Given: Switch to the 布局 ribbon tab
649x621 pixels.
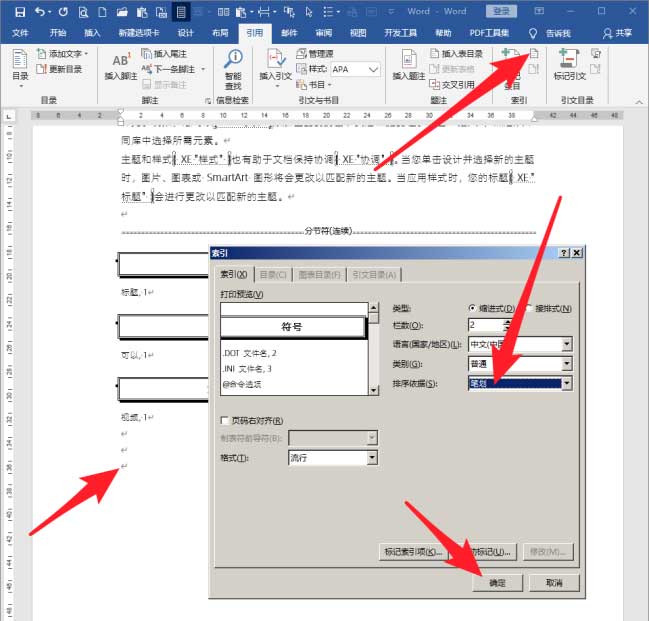Looking at the screenshot, I should click(220, 33).
